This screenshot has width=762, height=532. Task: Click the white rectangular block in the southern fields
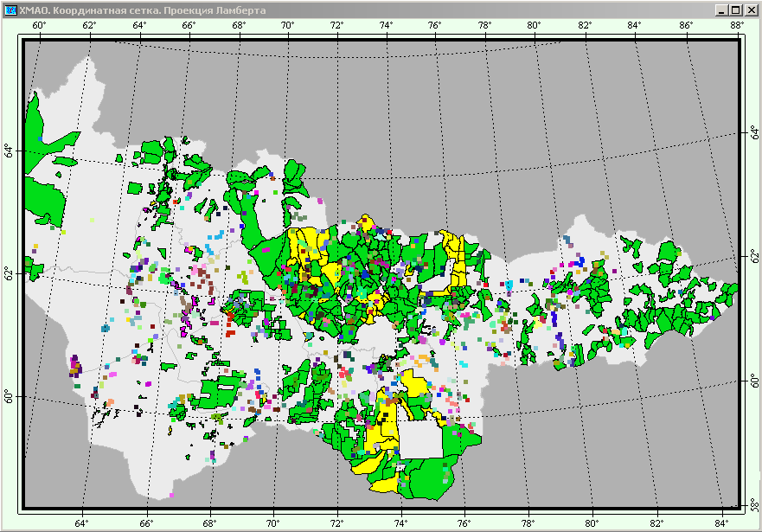tap(421, 439)
